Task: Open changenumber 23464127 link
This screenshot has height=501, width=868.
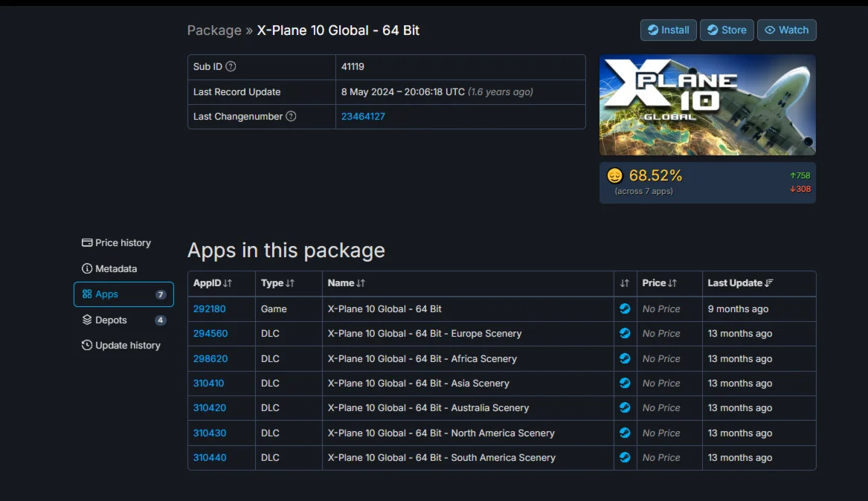Action: click(x=363, y=116)
